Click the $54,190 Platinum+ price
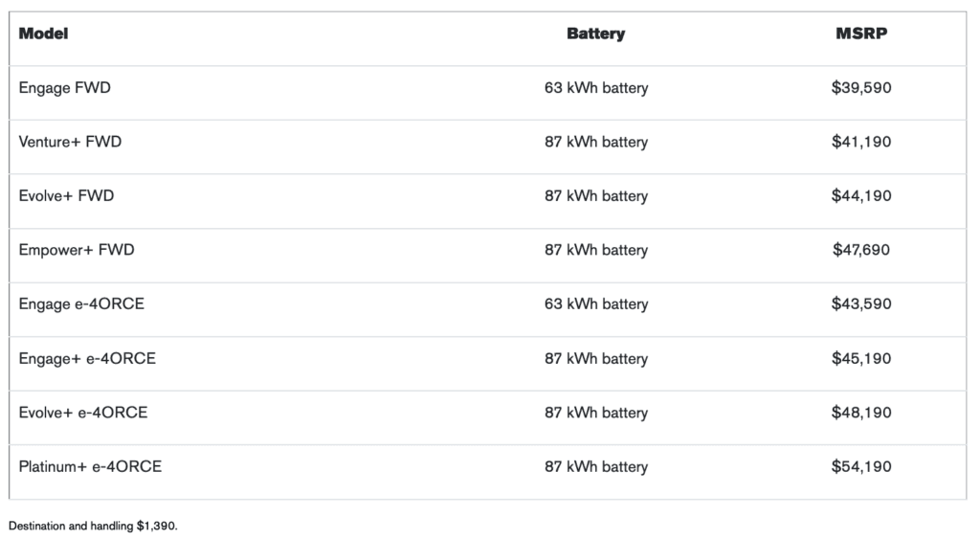This screenshot has width=980, height=539. pos(861,467)
